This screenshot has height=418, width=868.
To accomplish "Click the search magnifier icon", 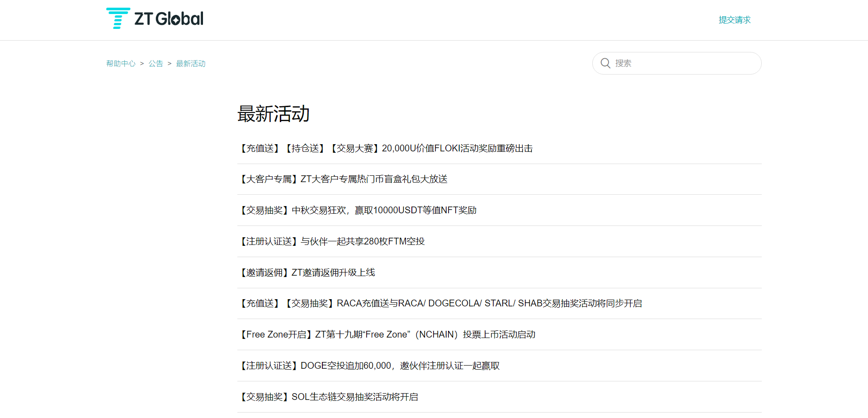I will [605, 63].
